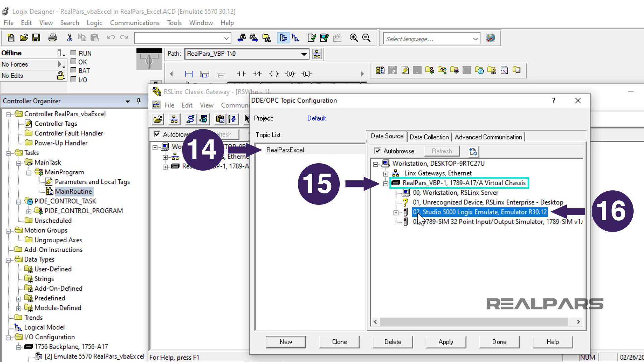Insert an Output Latch coil

306,74
